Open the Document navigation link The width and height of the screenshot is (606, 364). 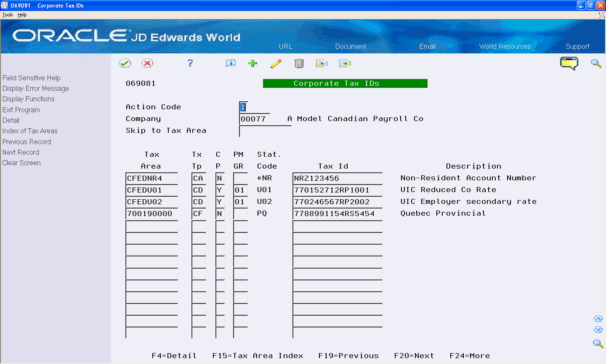[x=350, y=46]
